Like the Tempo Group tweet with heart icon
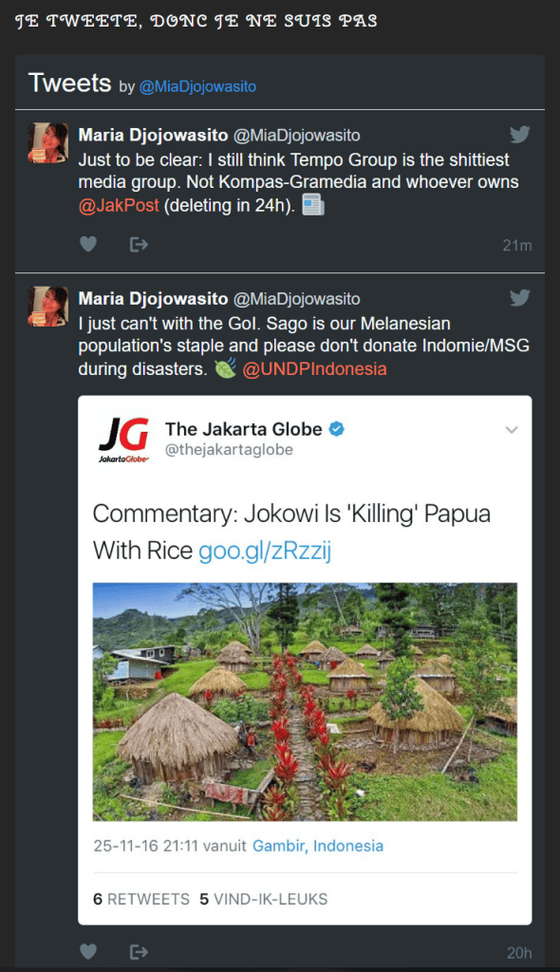This screenshot has height=972, width=560. tap(88, 244)
